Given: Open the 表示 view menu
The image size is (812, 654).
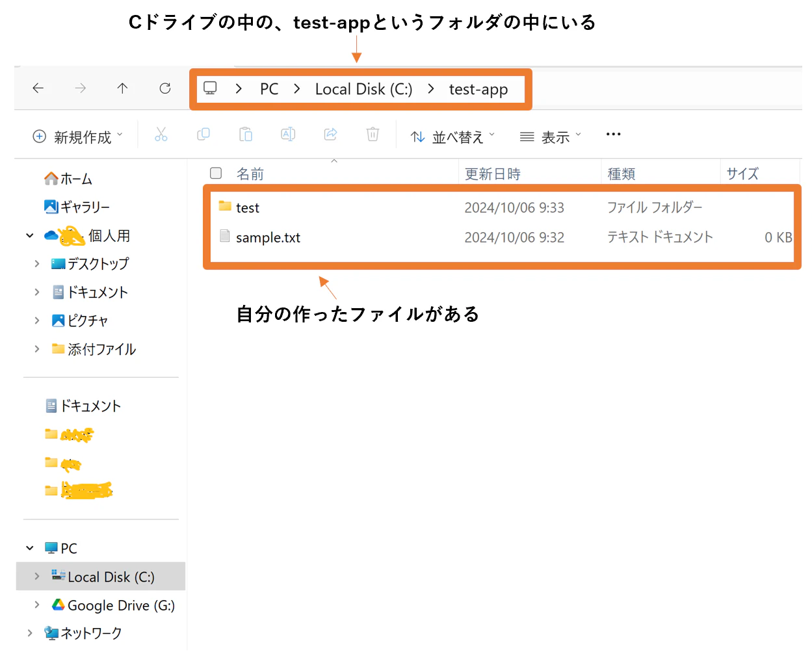Looking at the screenshot, I should (x=551, y=137).
